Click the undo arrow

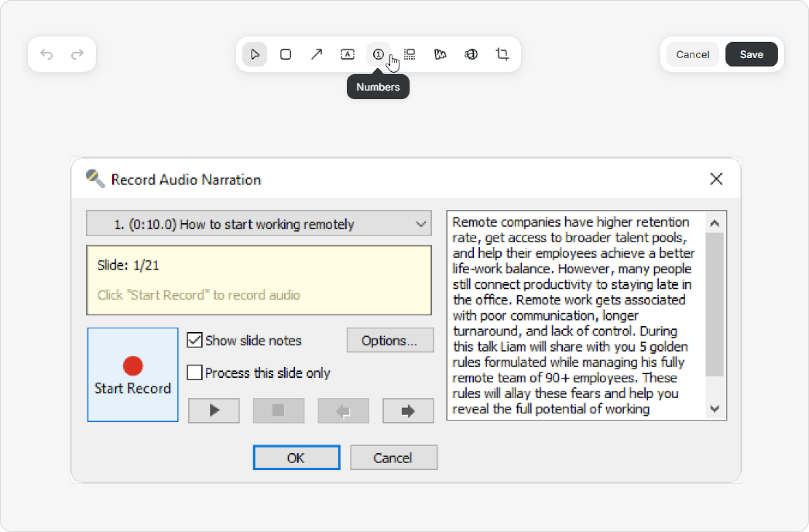[x=47, y=54]
